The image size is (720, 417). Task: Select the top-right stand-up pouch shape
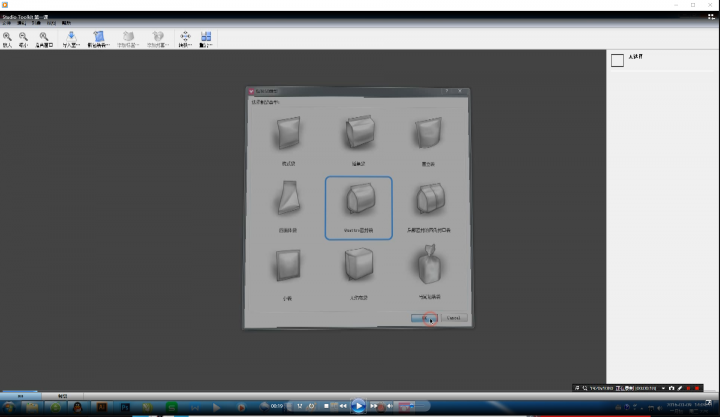428,133
